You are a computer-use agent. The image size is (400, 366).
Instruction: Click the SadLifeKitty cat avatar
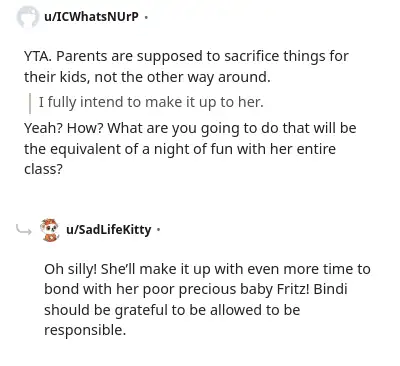tap(50, 230)
